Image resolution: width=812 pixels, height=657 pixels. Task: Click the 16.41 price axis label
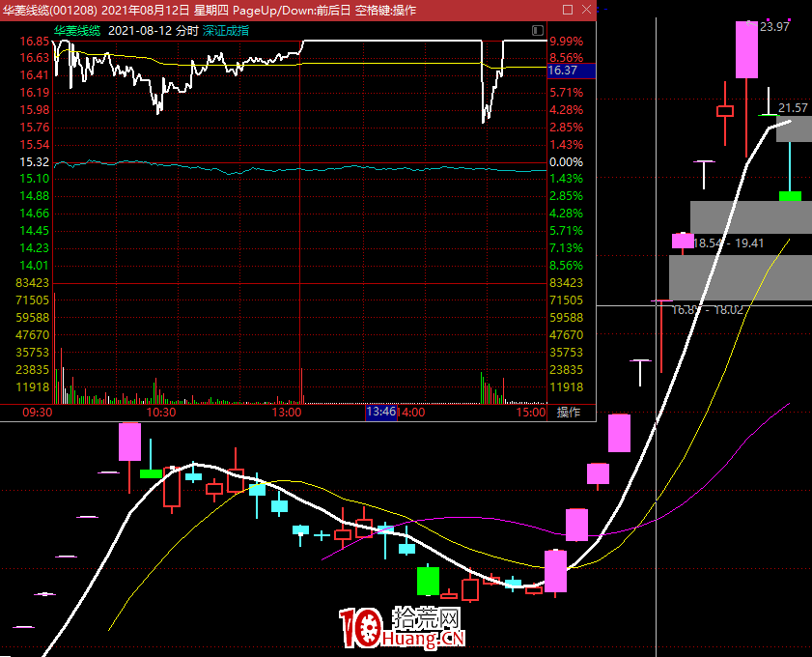34,75
